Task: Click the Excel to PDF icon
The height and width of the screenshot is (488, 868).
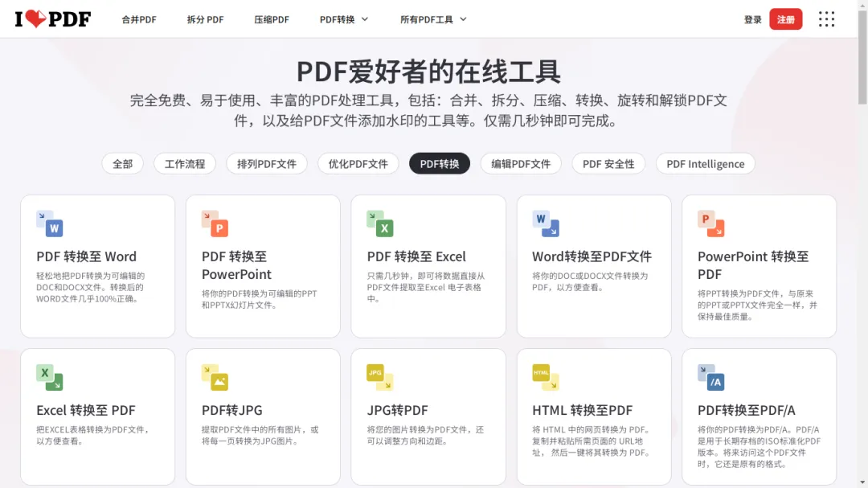Action: click(x=50, y=377)
